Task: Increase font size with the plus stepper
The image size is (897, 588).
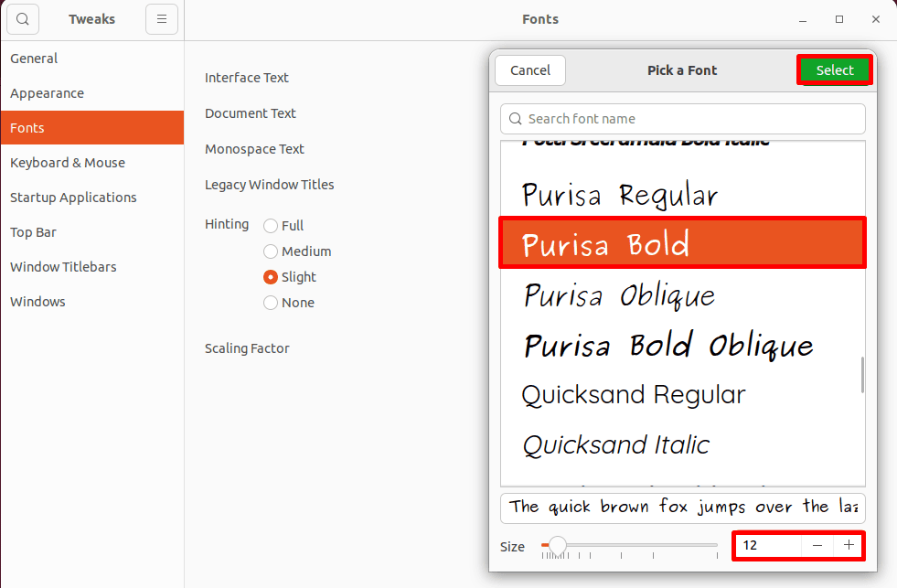Action: click(x=848, y=545)
